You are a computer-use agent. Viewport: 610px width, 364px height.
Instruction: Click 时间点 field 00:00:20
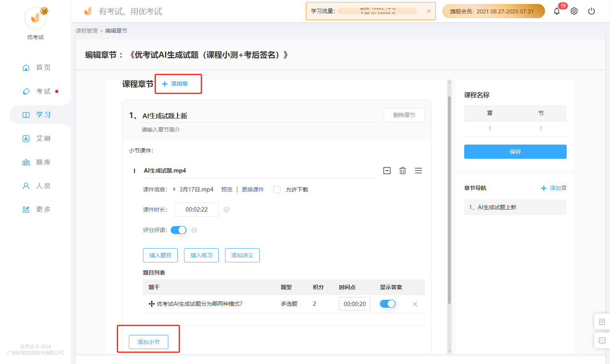[x=355, y=304]
